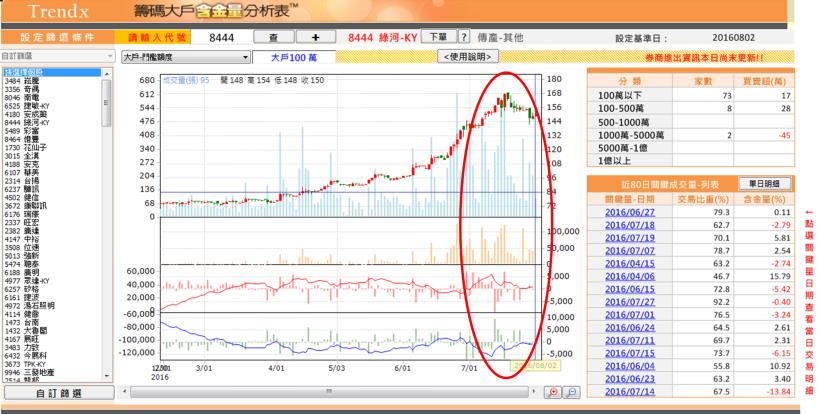Click the 單日明細 button
Viewport: 820px width, 414px height.
tap(765, 183)
